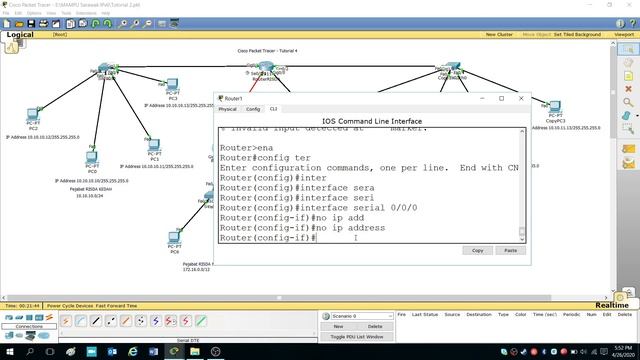Open a network file via folder icon
Viewport: 640px width, 360px height.
pyautogui.click(x=19, y=24)
